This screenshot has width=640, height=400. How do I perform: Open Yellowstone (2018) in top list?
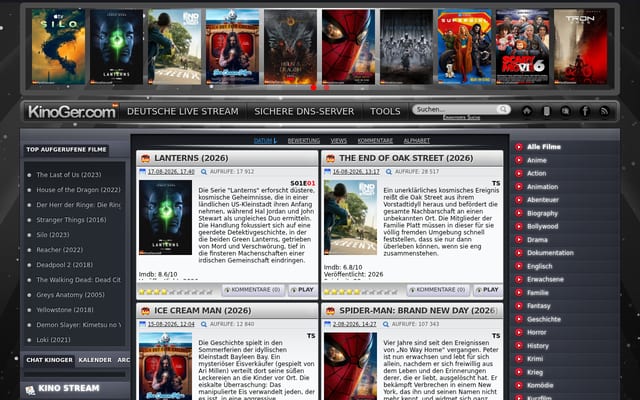(x=64, y=310)
